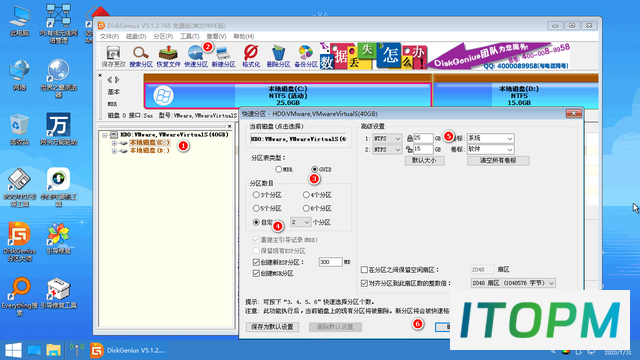Open the custom partition count dropdown

(300, 222)
